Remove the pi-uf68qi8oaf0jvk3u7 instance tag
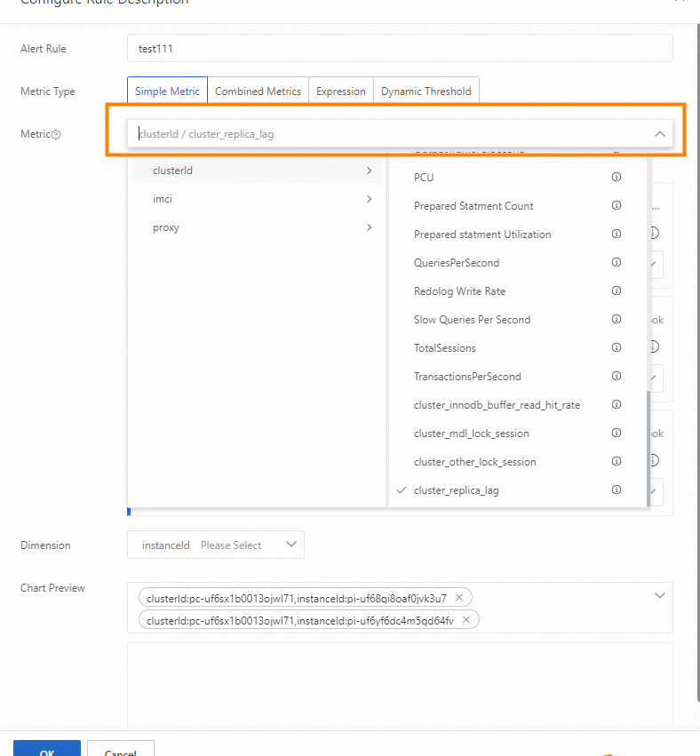Image resolution: width=700 pixels, height=756 pixels. pos(458,598)
